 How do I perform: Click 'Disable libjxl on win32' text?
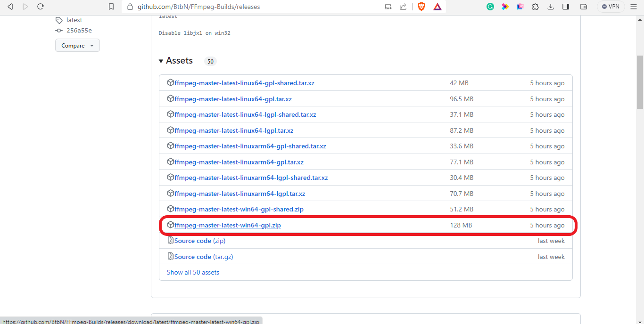[194, 33]
